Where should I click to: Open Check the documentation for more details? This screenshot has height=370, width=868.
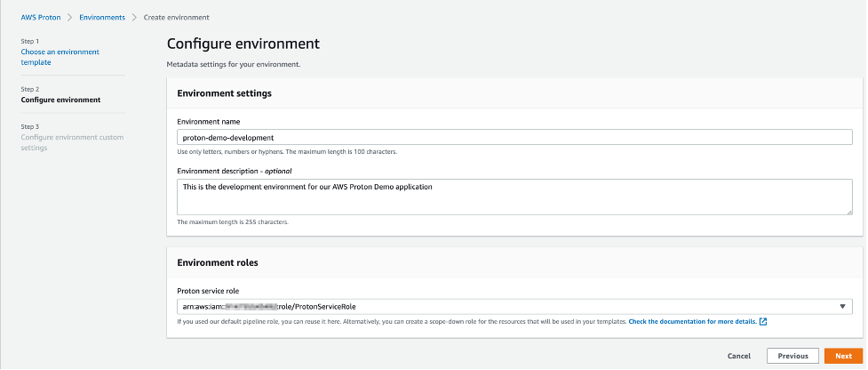coord(692,321)
